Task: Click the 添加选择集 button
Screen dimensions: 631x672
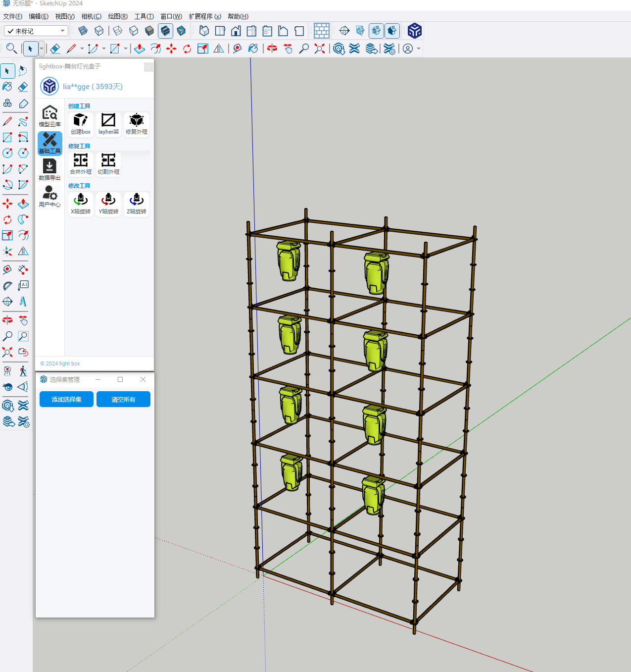Action: 66,399
